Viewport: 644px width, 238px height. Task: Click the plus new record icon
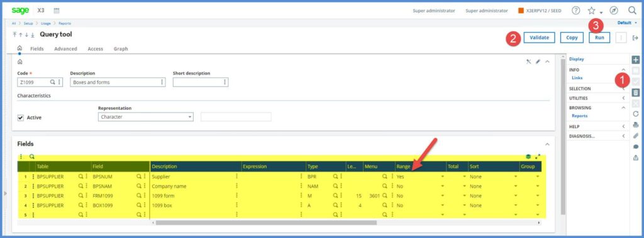coord(636,60)
